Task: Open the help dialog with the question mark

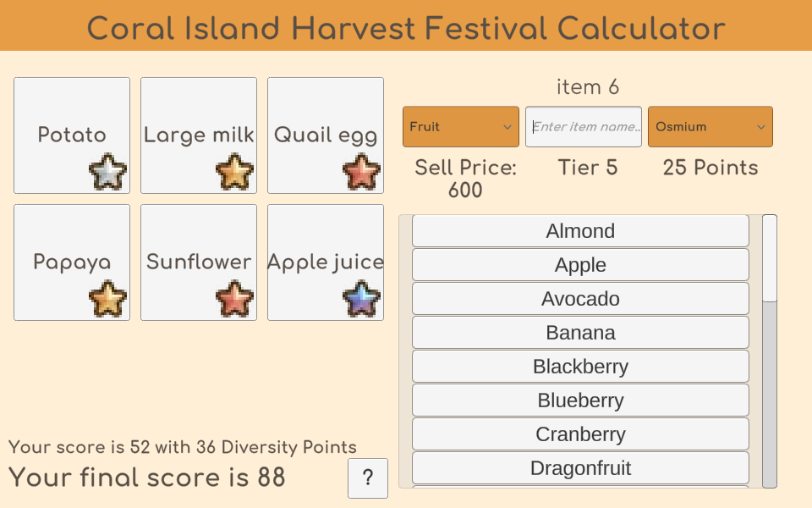Action: (x=367, y=478)
